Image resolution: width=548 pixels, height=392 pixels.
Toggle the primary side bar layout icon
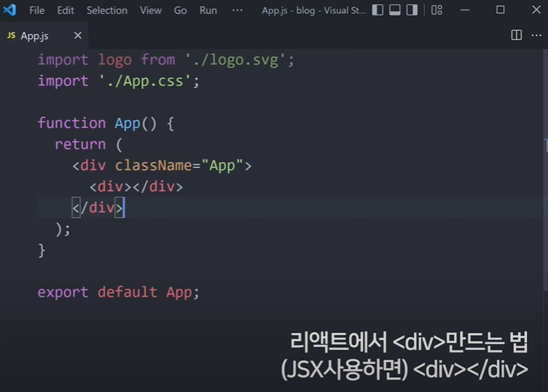coord(377,9)
